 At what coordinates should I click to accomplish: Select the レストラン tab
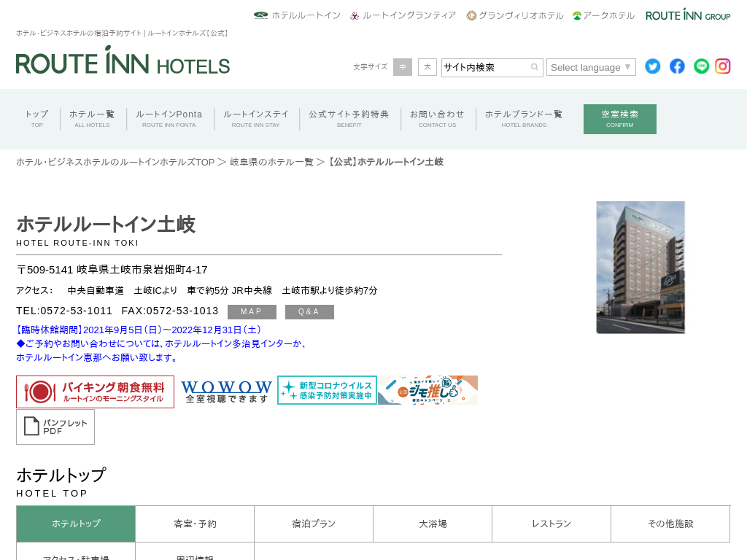(551, 524)
